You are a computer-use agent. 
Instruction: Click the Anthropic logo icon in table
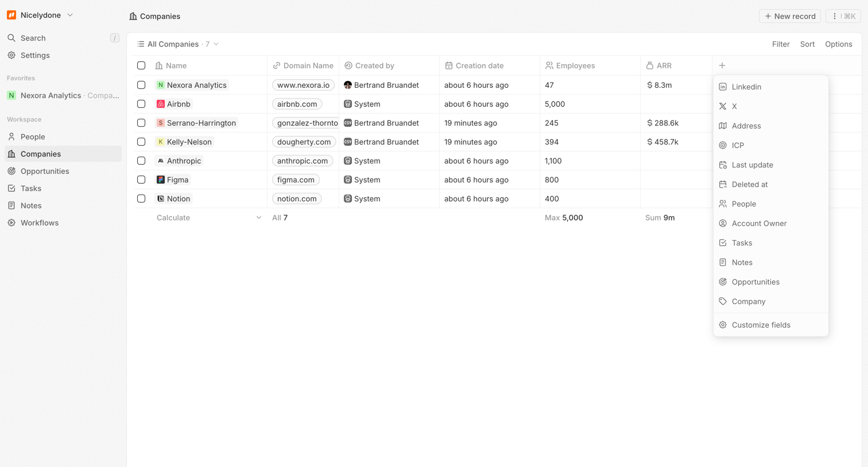point(161,161)
